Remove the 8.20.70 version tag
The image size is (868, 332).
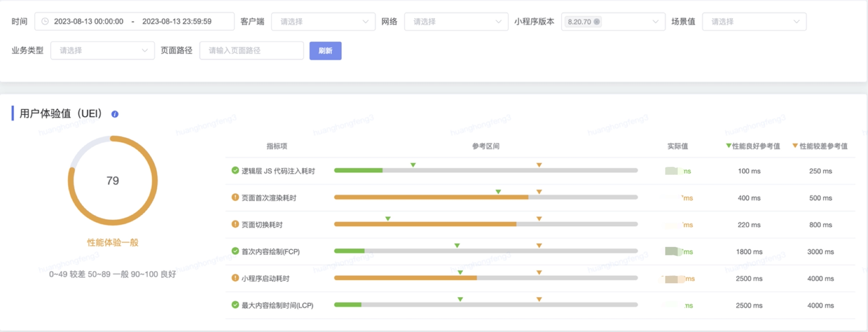(597, 22)
